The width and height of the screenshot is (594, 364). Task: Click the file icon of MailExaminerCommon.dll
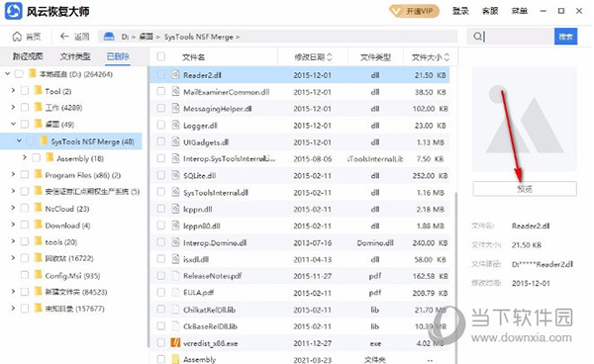[175, 91]
